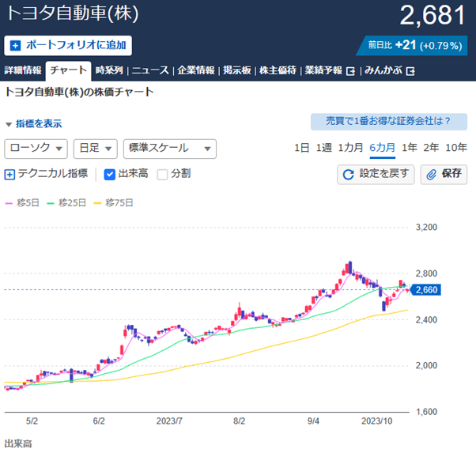Click the pink 移5日 legend swatch
This screenshot has height=449, width=476.
(x=9, y=203)
